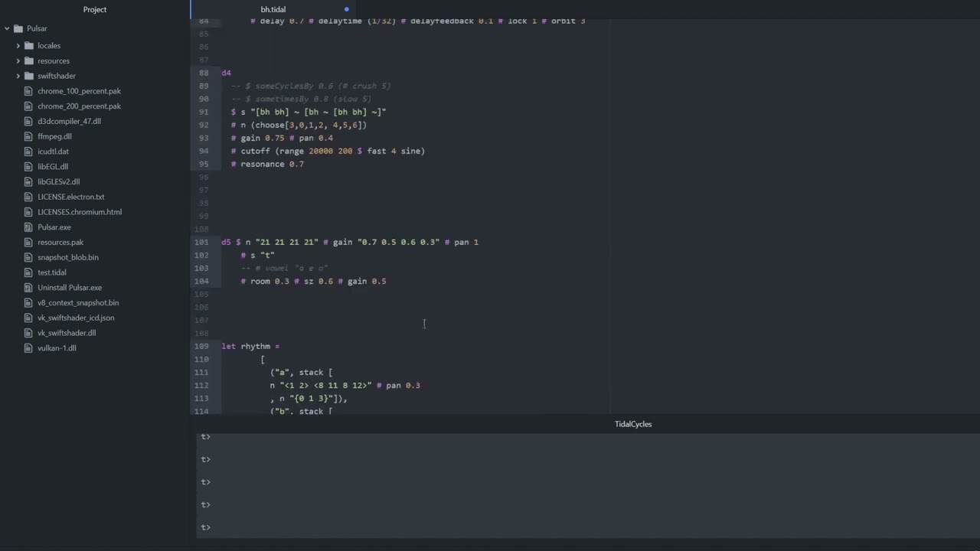Viewport: 980px width, 551px height.
Task: Click line number 109 in the gutter
Action: point(201,346)
